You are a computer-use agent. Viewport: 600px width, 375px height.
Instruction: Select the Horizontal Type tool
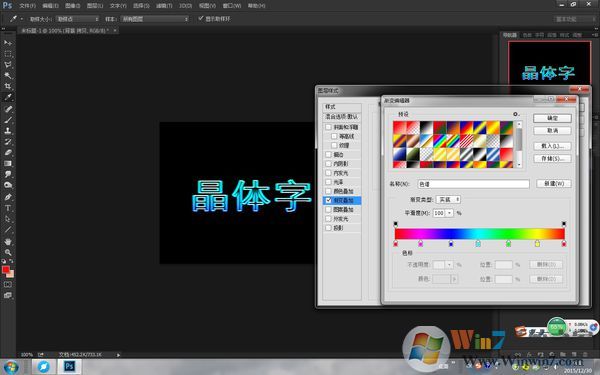click(8, 208)
